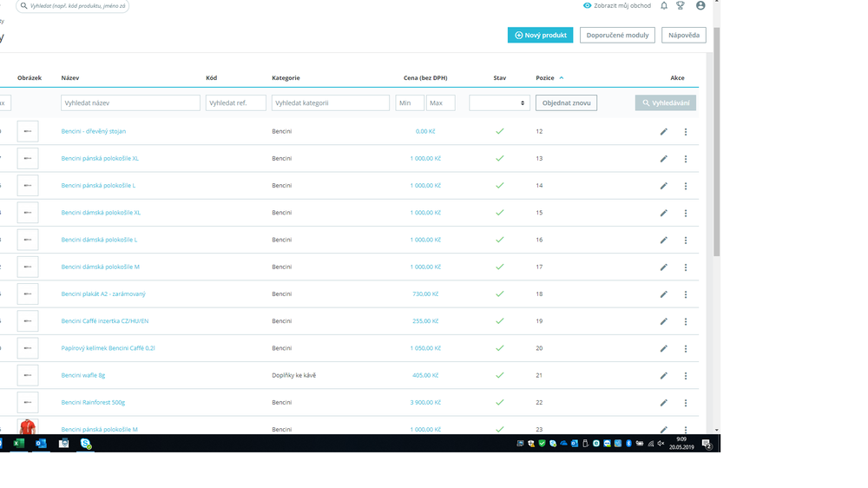Toggle active status of Bencini wafle 8g
The height and width of the screenshot is (488, 868).
click(499, 376)
